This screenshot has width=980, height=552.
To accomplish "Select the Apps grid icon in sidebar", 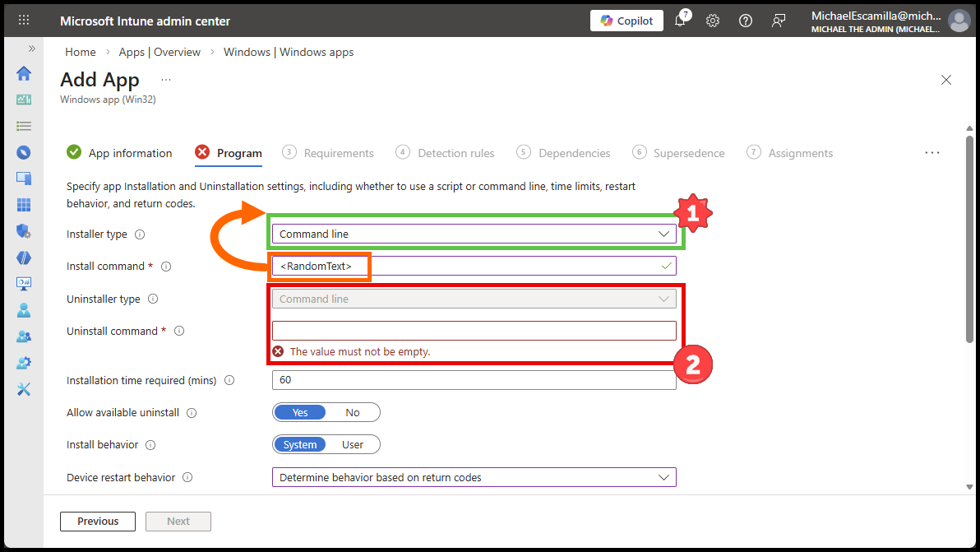I will tap(24, 205).
